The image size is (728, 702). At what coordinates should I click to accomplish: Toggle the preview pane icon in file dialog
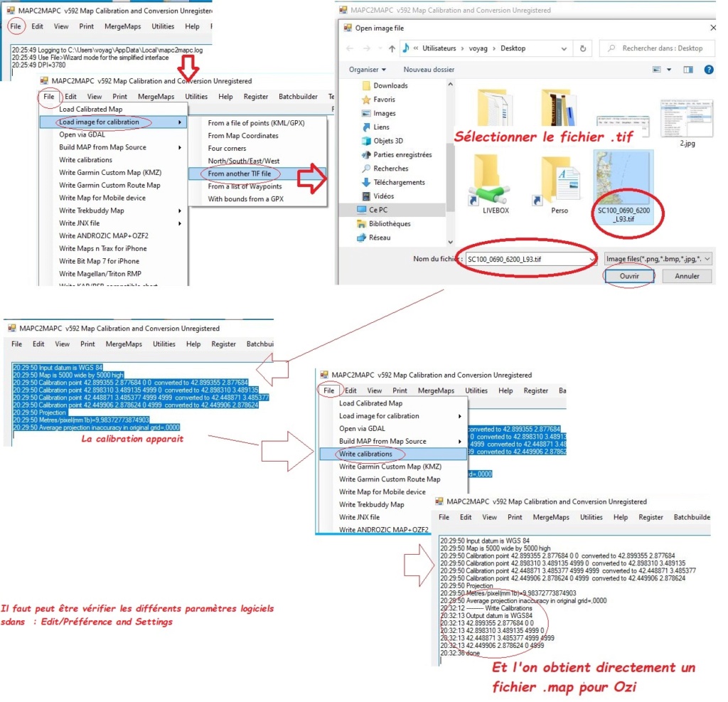point(688,70)
